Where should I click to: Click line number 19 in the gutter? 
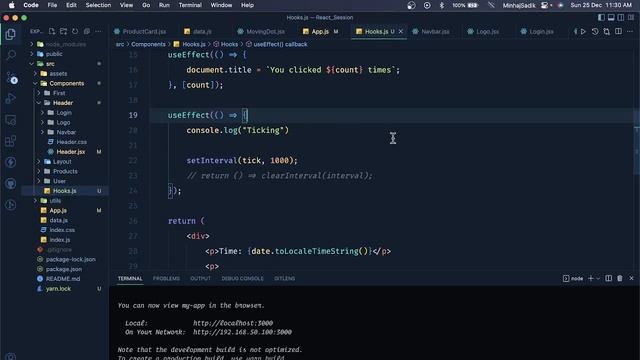pos(133,115)
